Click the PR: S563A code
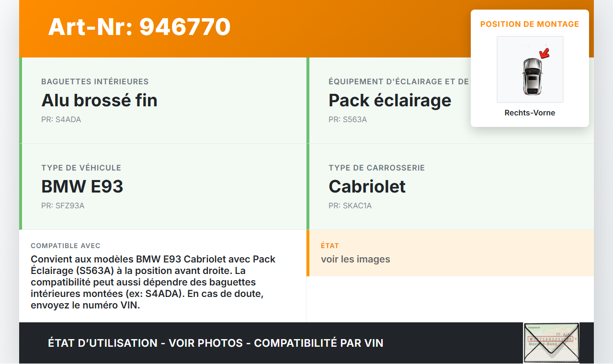Screen dimensions: 613x364 (x=348, y=120)
